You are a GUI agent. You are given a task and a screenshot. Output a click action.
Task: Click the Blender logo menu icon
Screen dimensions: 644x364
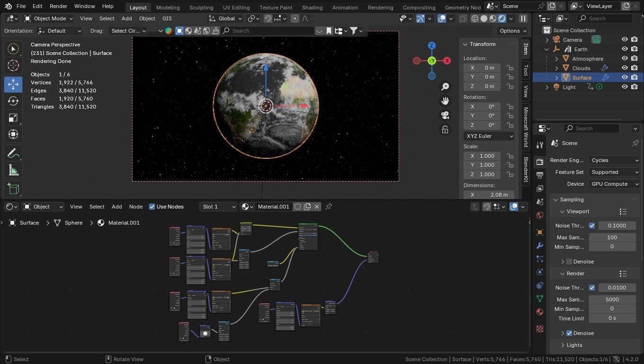coord(8,6)
